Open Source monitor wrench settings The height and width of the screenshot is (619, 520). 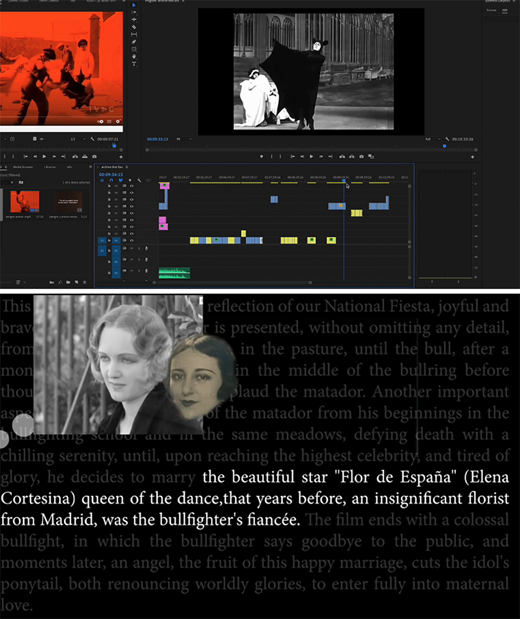click(x=92, y=139)
